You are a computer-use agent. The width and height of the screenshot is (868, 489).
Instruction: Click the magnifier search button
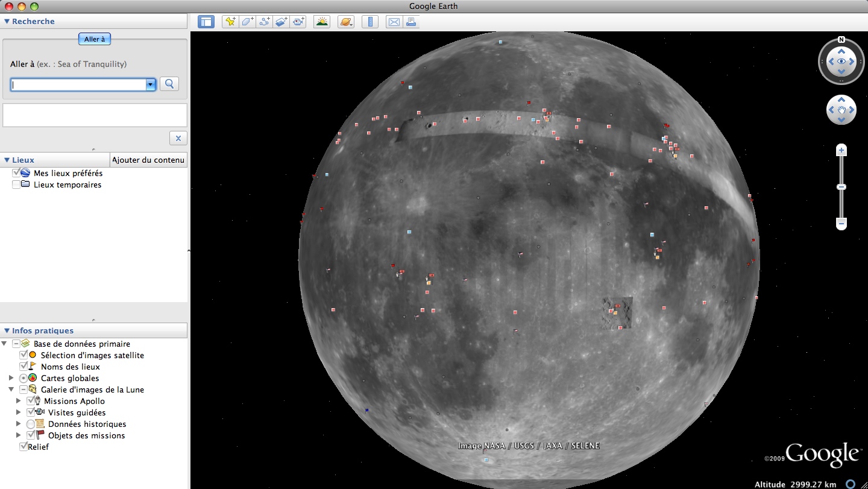tap(169, 84)
